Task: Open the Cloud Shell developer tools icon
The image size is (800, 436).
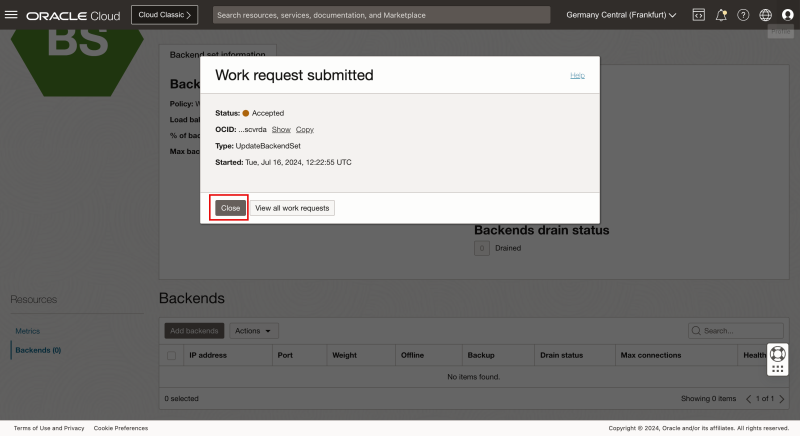Action: point(698,15)
